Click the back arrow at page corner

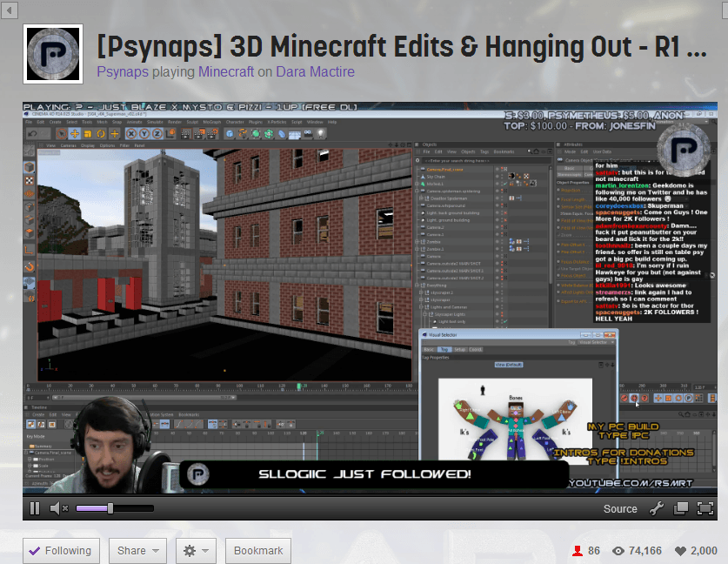tap(10, 10)
